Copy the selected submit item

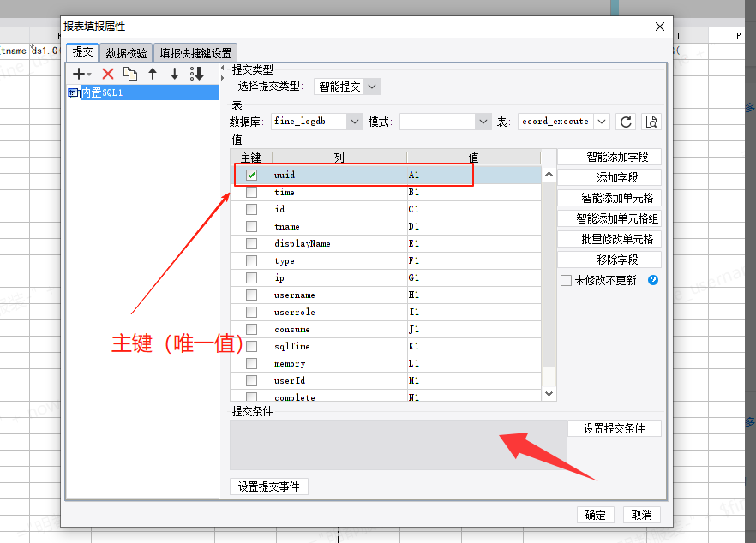[x=130, y=74]
